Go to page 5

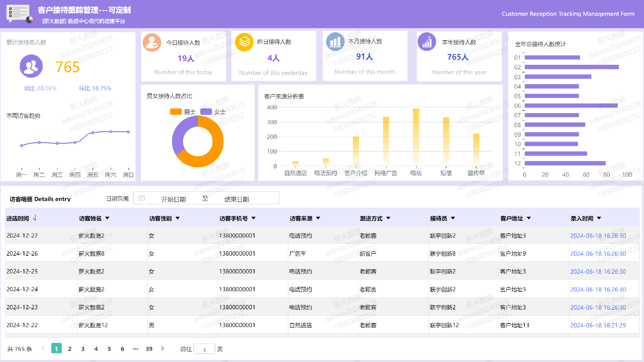tap(109, 349)
